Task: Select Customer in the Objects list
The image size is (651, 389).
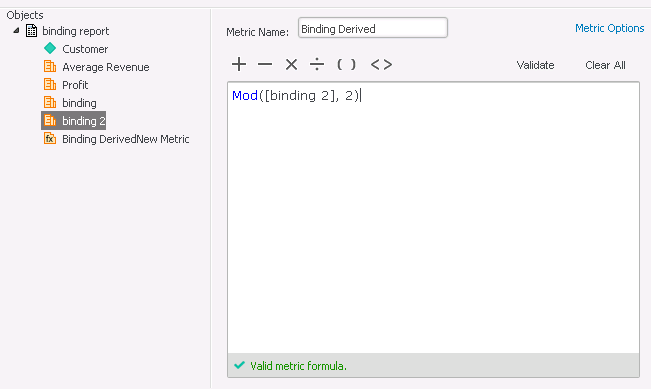Action: coord(85,49)
